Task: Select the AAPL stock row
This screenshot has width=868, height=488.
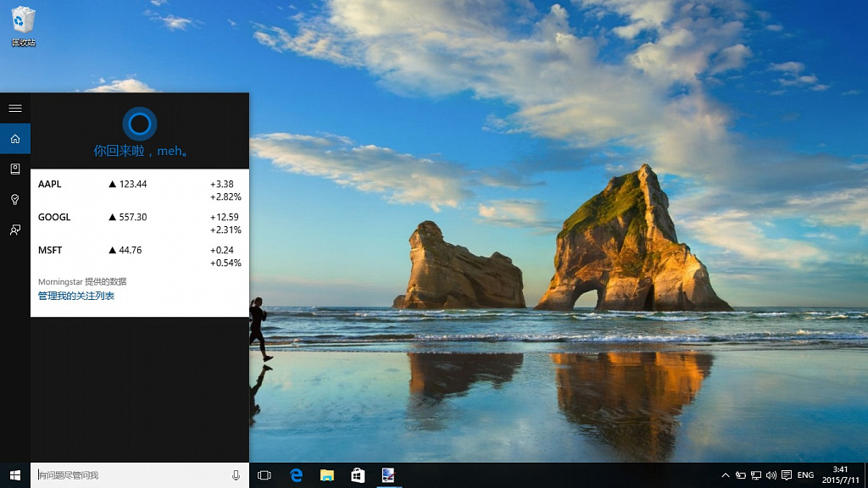Action: pyautogui.click(x=140, y=190)
